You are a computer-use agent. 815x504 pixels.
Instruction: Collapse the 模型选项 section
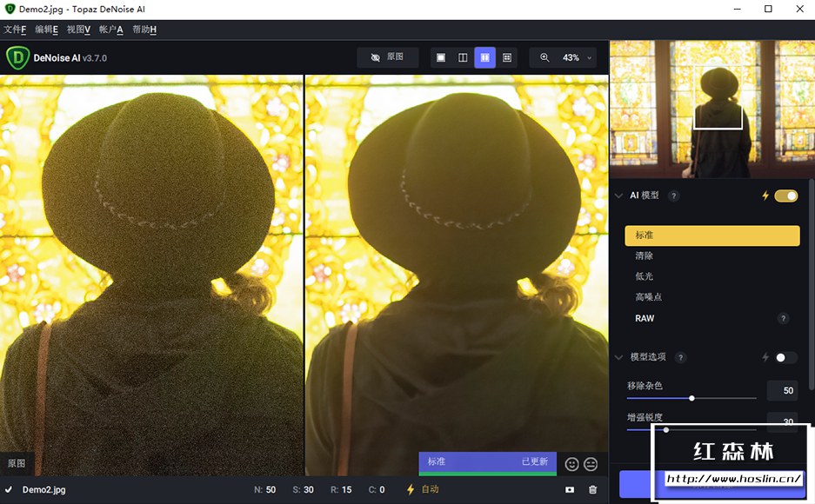[618, 357]
